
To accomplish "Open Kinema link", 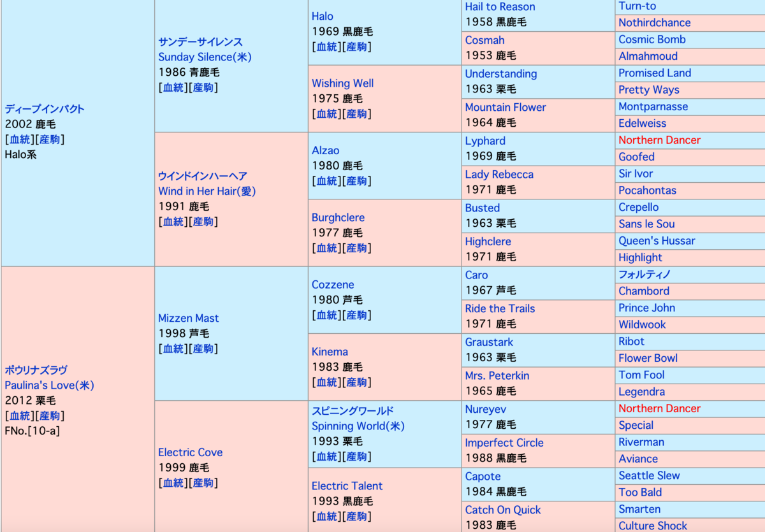I will [330, 352].
